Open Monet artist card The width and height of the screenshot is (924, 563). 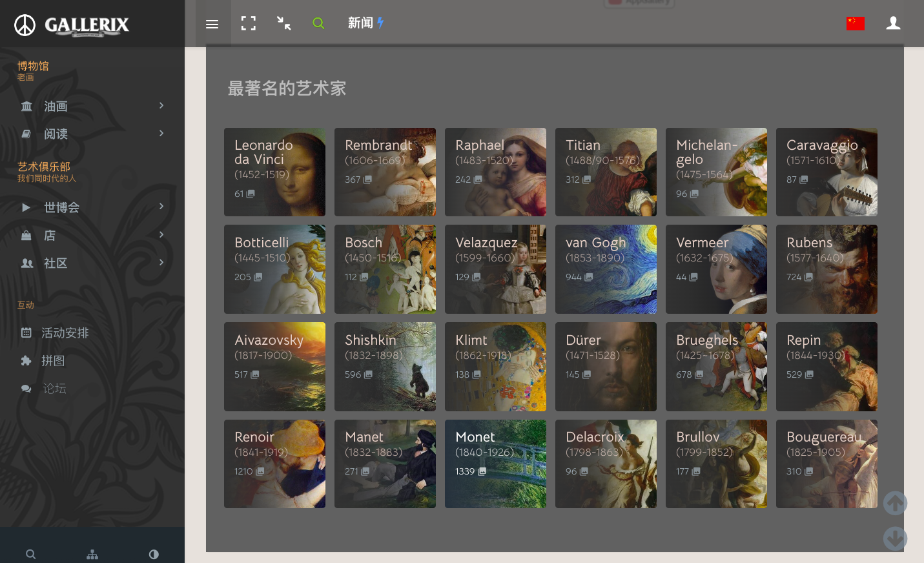(495, 464)
